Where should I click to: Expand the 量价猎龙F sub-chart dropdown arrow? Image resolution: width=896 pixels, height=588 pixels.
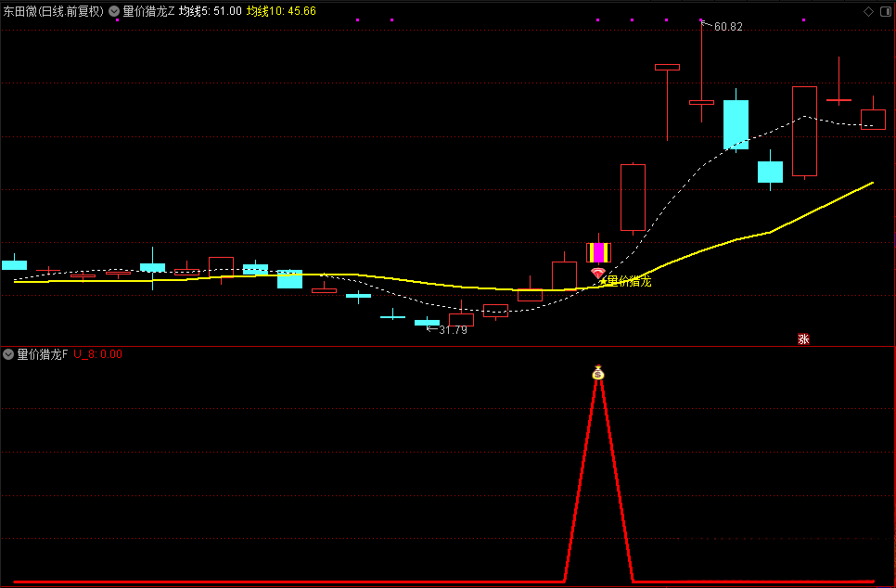(8, 354)
